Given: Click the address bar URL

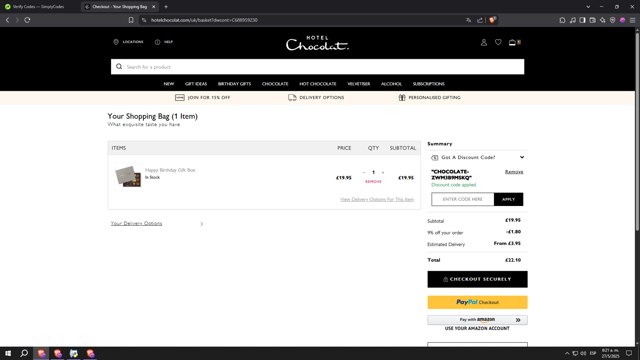Looking at the screenshot, I should coord(204,20).
